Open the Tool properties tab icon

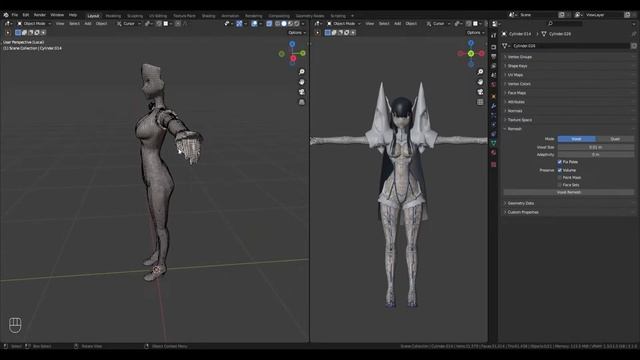pos(493,36)
